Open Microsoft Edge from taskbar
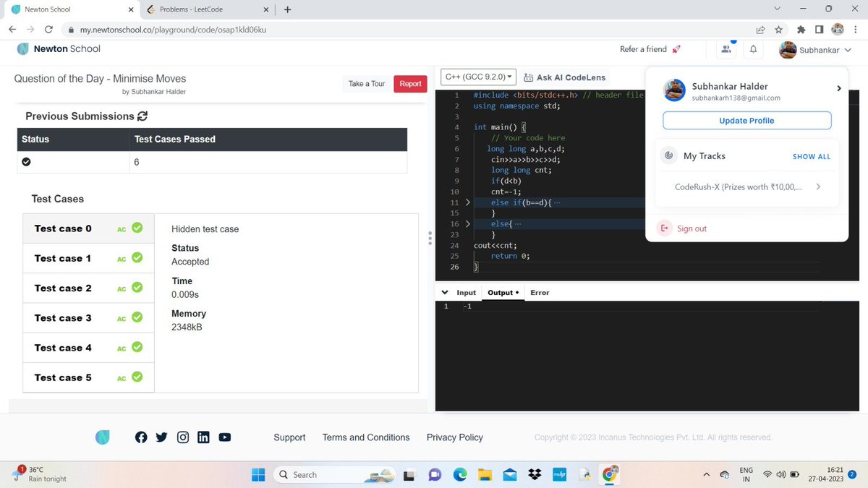This screenshot has width=868, height=488. [459, 474]
